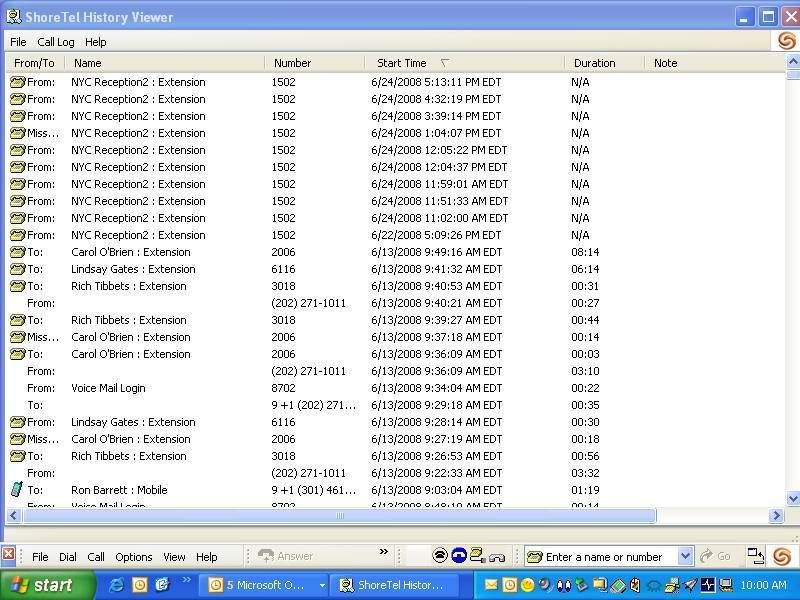The width and height of the screenshot is (800, 600).
Task: Click phone icon of missed 9:37:18 AM call
Action: point(17,337)
